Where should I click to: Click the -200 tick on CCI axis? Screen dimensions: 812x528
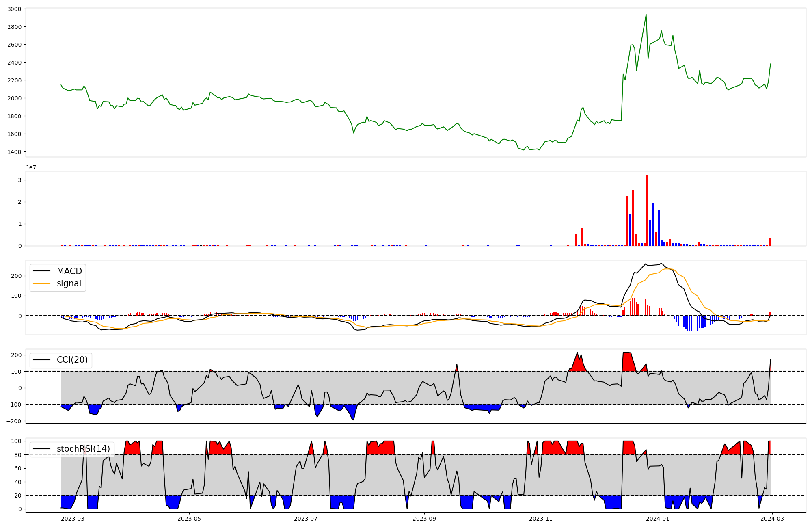pos(14,421)
